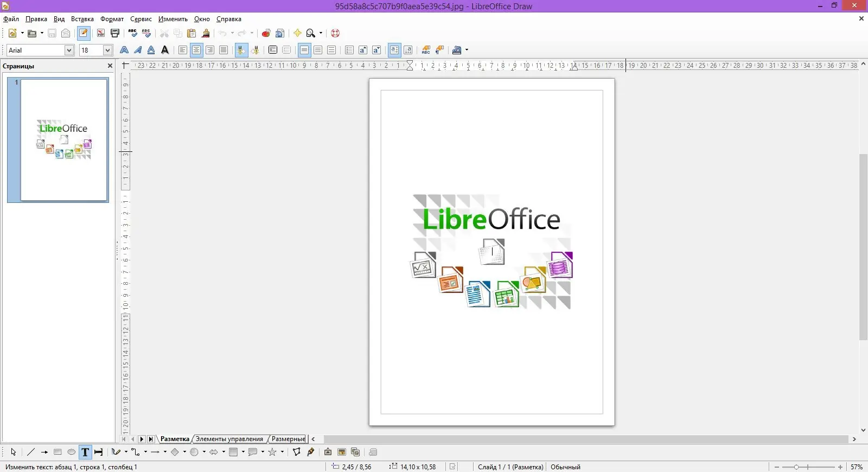Close the document with menu-bar X
This screenshot has width=868, height=472.
(x=861, y=19)
